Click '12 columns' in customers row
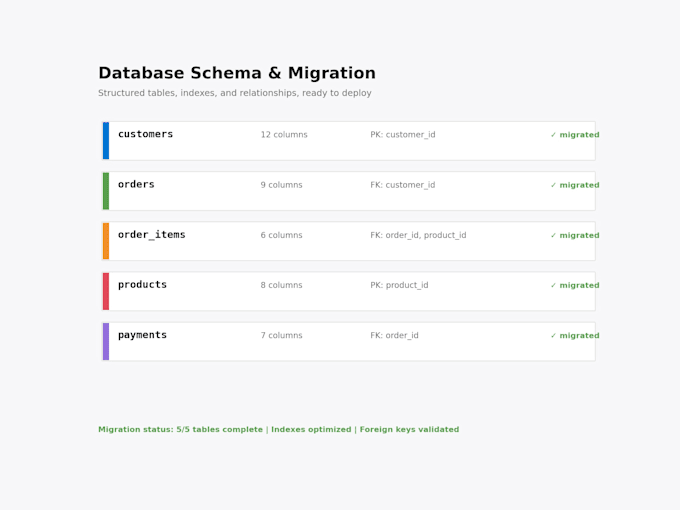The height and width of the screenshot is (510, 680). point(284,135)
